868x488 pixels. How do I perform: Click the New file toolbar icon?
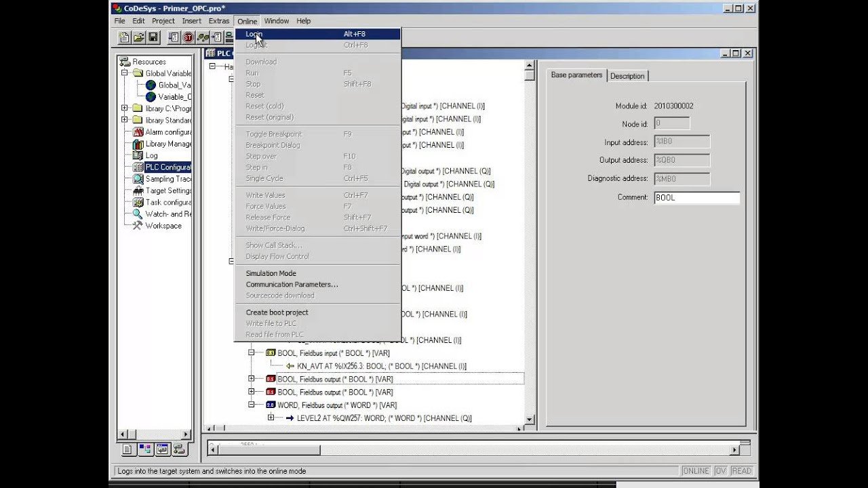(x=125, y=37)
